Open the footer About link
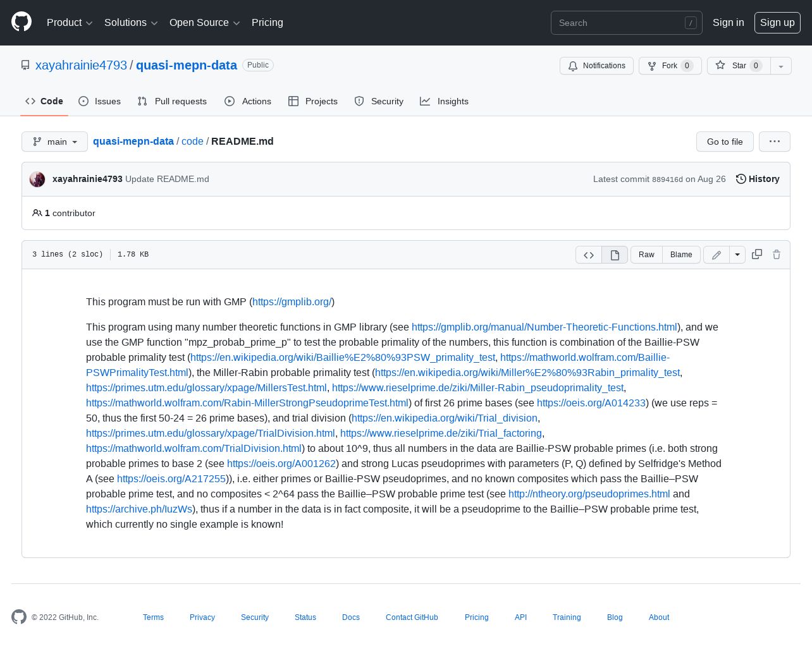This screenshot has width=812, height=656. coord(659,617)
